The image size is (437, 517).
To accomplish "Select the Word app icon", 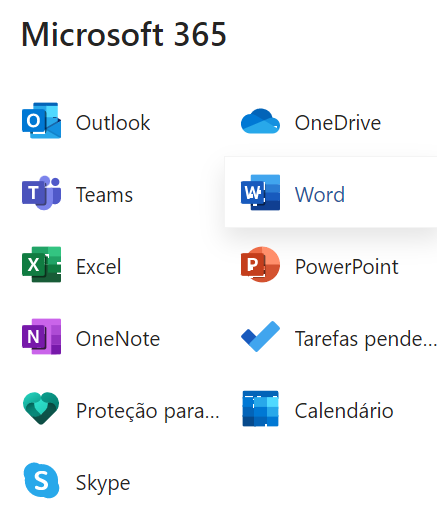I will pos(260,193).
